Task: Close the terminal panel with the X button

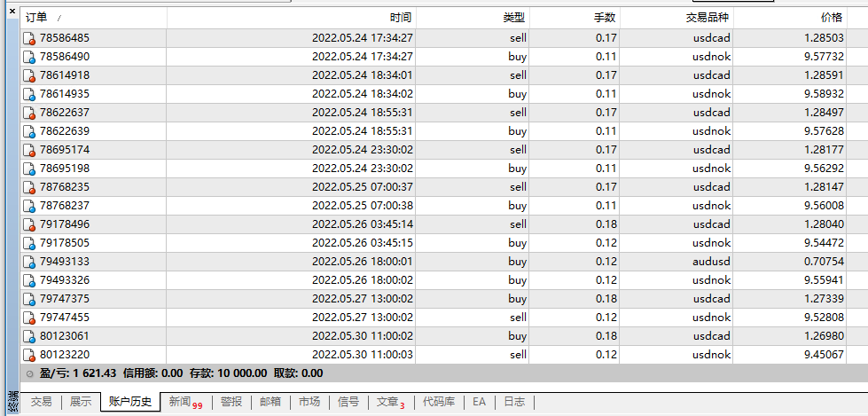Action: pos(12,12)
